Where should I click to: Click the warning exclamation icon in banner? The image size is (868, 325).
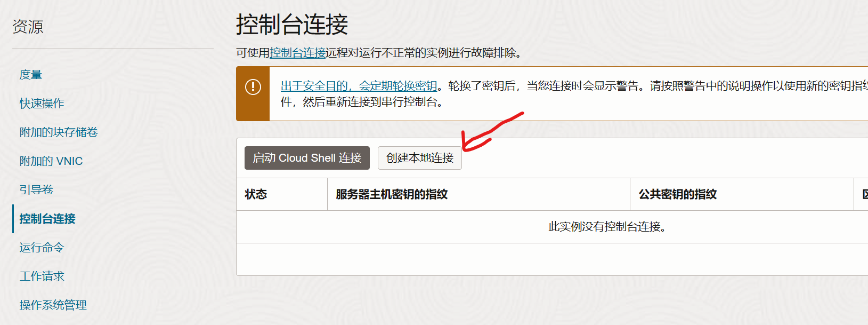(x=253, y=86)
